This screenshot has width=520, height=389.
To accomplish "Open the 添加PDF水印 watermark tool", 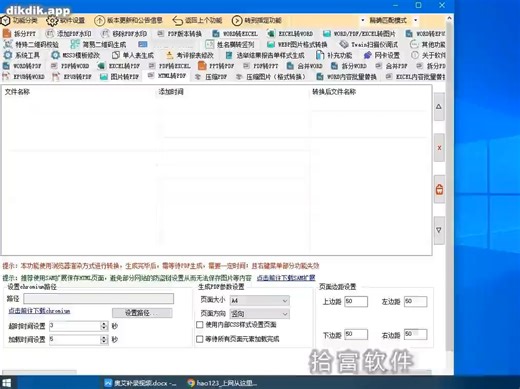I will tap(69, 34).
